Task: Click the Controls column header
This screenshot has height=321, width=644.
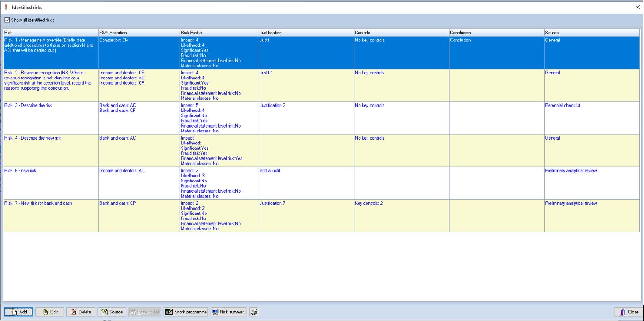Action: click(401, 33)
